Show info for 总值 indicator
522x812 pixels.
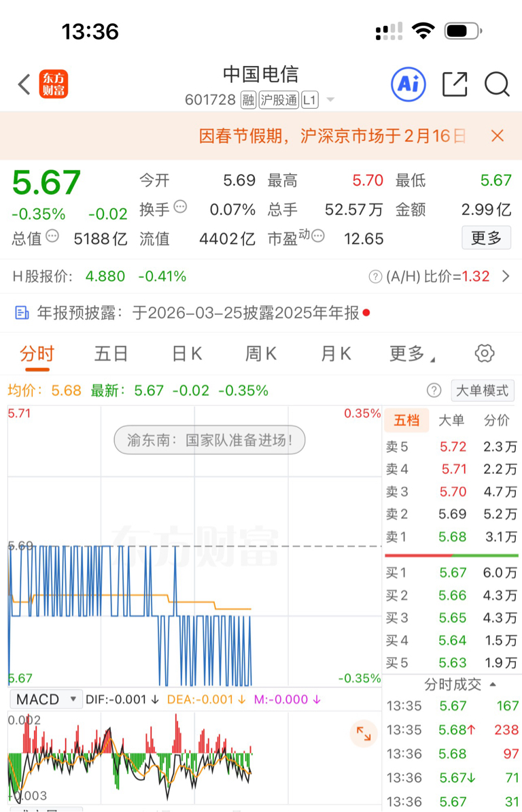coord(52,237)
